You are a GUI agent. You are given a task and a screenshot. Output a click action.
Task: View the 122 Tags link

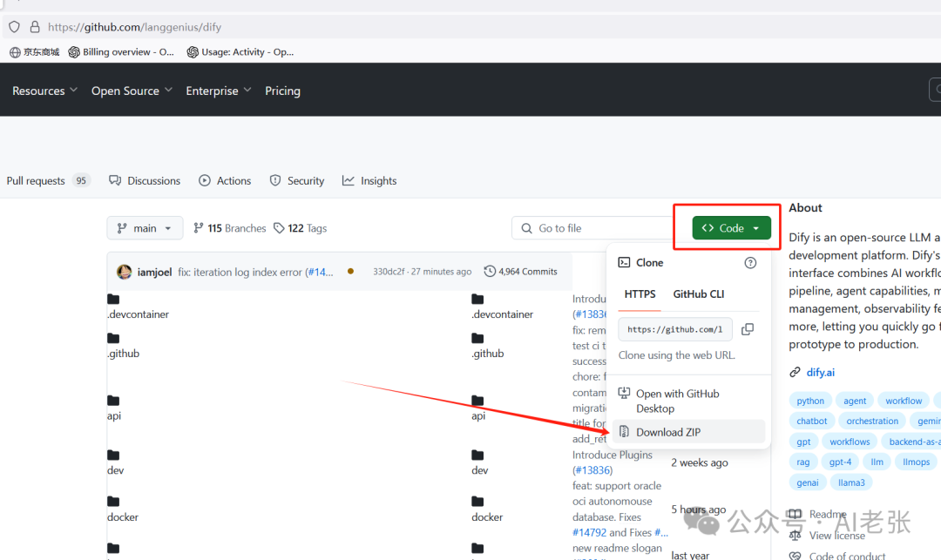click(x=300, y=228)
